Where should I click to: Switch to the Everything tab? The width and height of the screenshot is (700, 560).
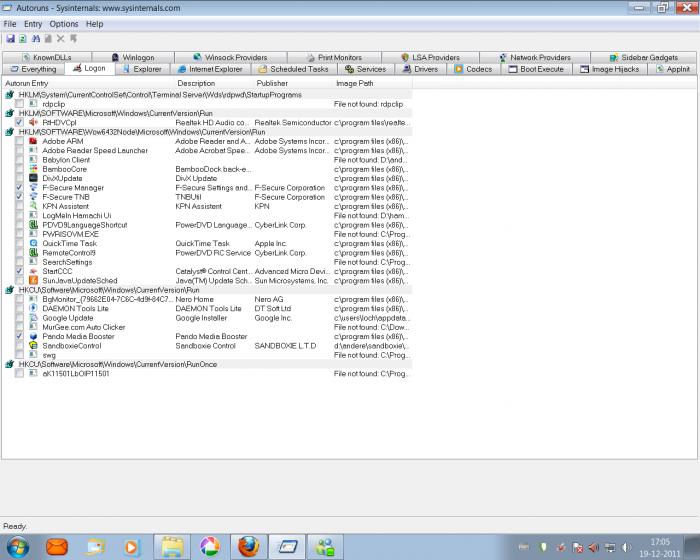(33, 69)
